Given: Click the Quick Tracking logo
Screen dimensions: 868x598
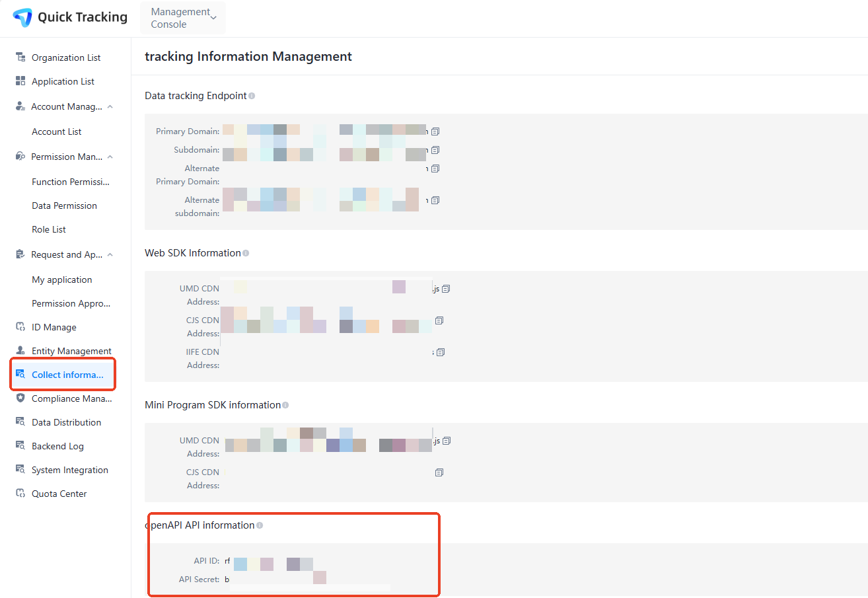Looking at the screenshot, I should (70, 18).
